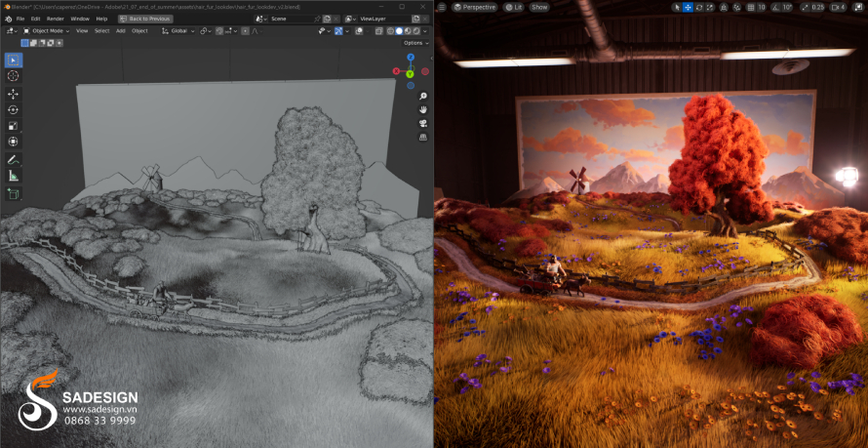Open the Blender viewport Select menu

click(x=101, y=31)
